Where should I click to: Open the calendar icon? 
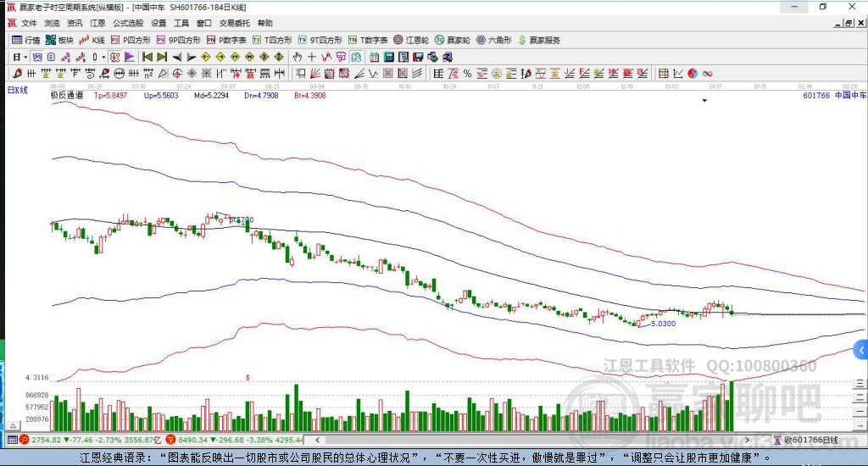[374, 57]
